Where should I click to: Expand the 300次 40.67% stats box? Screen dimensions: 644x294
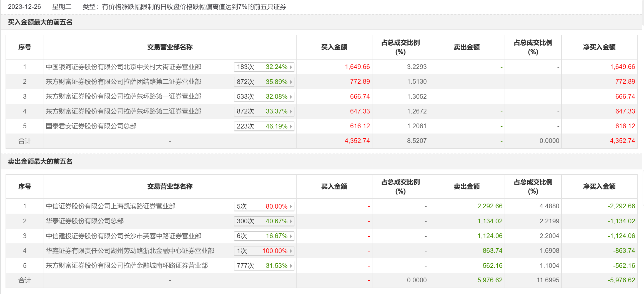264,221
